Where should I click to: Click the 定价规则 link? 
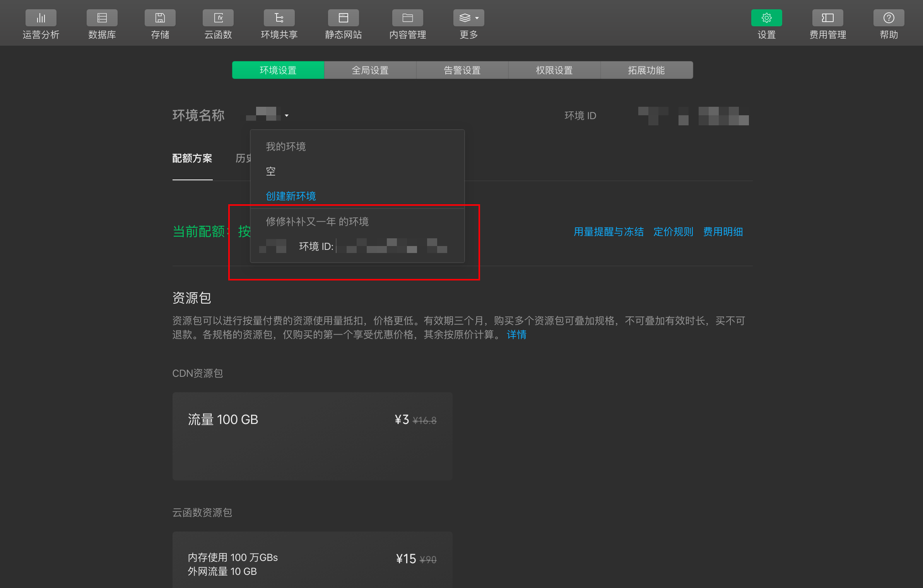tap(673, 232)
